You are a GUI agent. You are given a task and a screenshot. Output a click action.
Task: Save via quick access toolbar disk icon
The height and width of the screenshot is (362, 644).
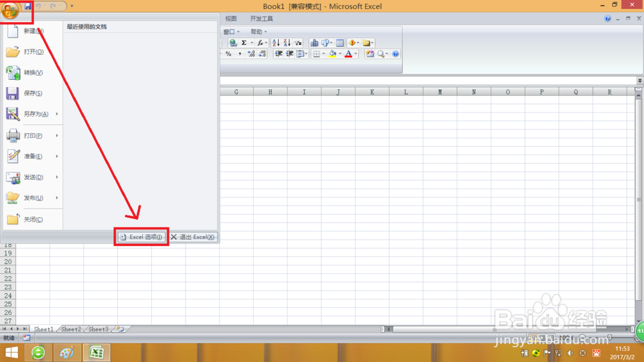[28, 6]
